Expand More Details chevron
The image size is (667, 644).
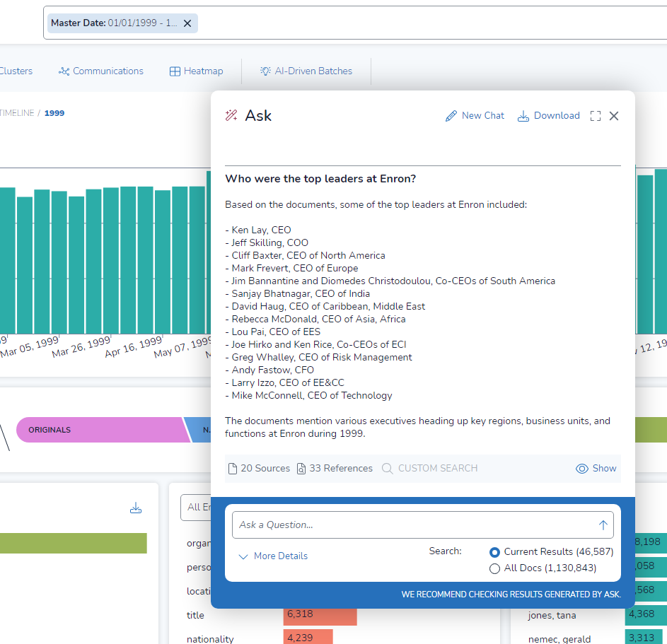tap(243, 556)
